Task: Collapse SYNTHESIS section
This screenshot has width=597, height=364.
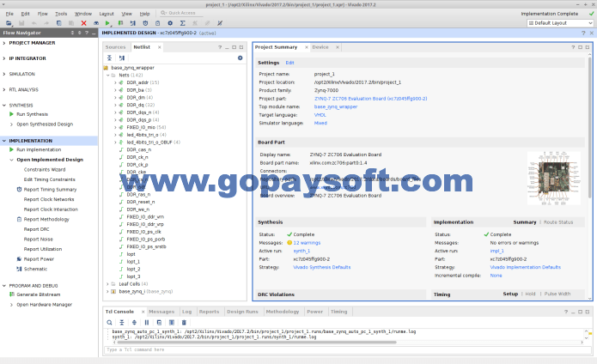Action: (x=4, y=106)
